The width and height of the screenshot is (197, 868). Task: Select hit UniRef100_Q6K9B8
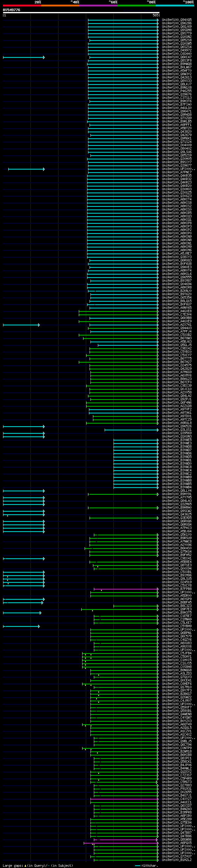click(177, 318)
